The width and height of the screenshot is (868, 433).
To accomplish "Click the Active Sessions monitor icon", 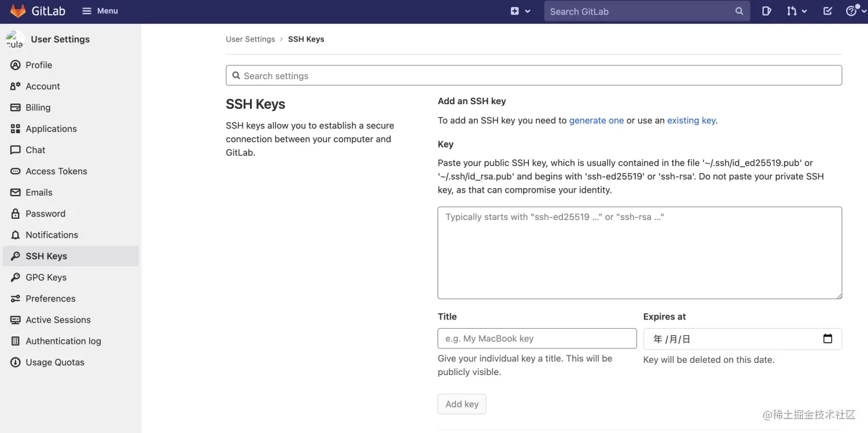I will click(16, 320).
